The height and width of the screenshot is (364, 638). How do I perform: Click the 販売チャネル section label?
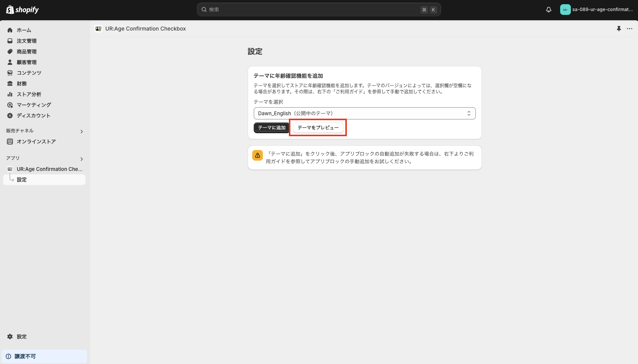20,131
